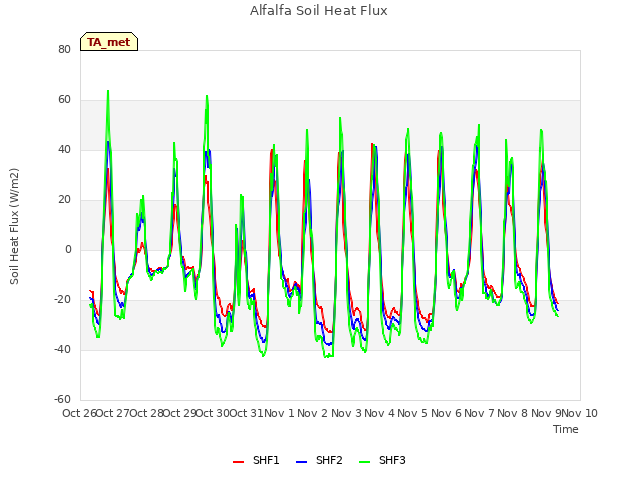Click the y-axis tick label 40

(x=64, y=149)
